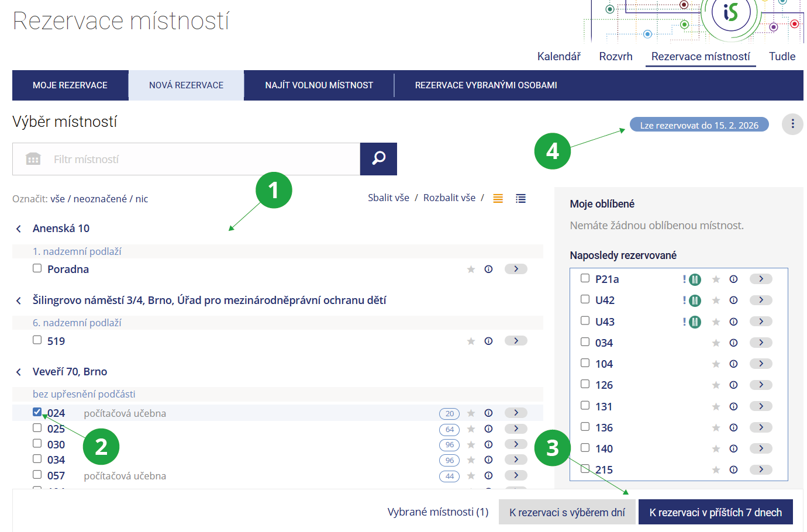The height and width of the screenshot is (532, 807).
Task: Switch to the orange compact list view icon
Action: pyautogui.click(x=498, y=199)
